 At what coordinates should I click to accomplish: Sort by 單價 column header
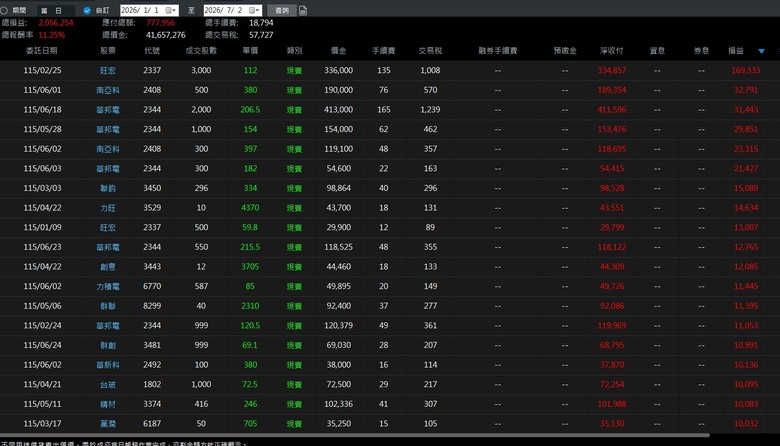pos(250,51)
